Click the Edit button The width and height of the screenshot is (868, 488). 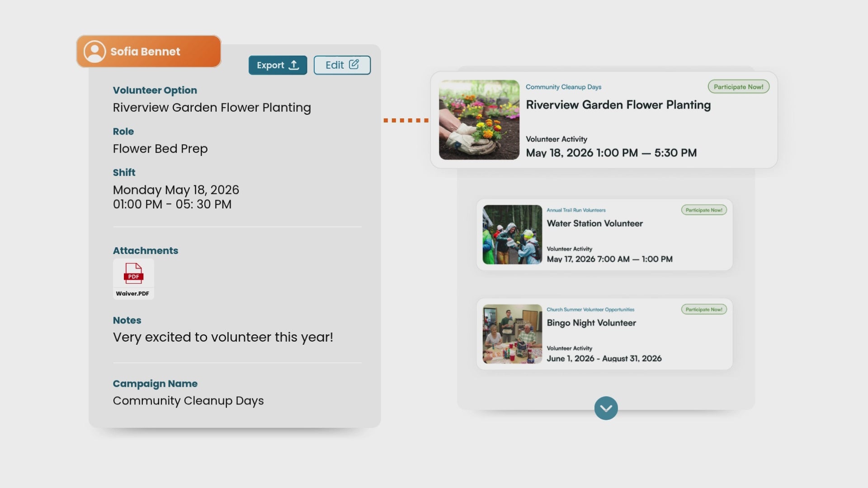tap(342, 65)
